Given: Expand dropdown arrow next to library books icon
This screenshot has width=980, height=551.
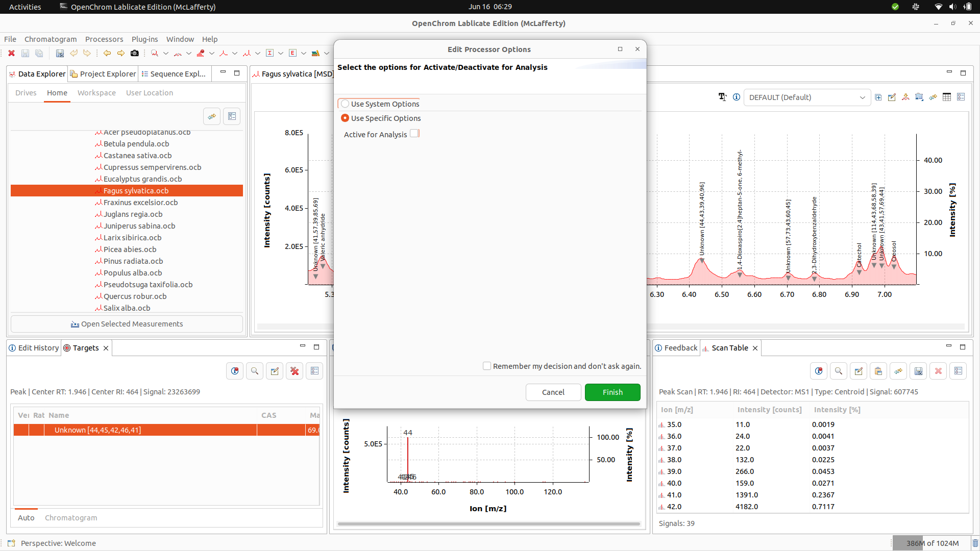Looking at the screenshot, I should click(x=327, y=53).
